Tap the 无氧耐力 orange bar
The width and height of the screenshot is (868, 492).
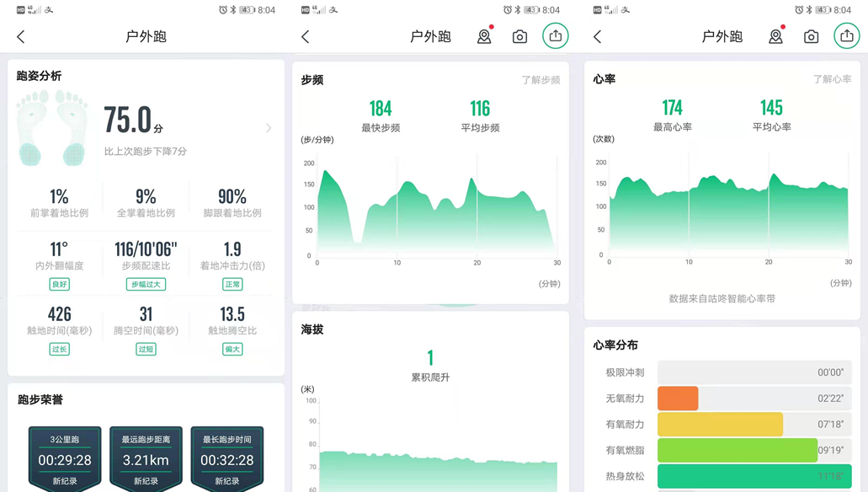(678, 398)
